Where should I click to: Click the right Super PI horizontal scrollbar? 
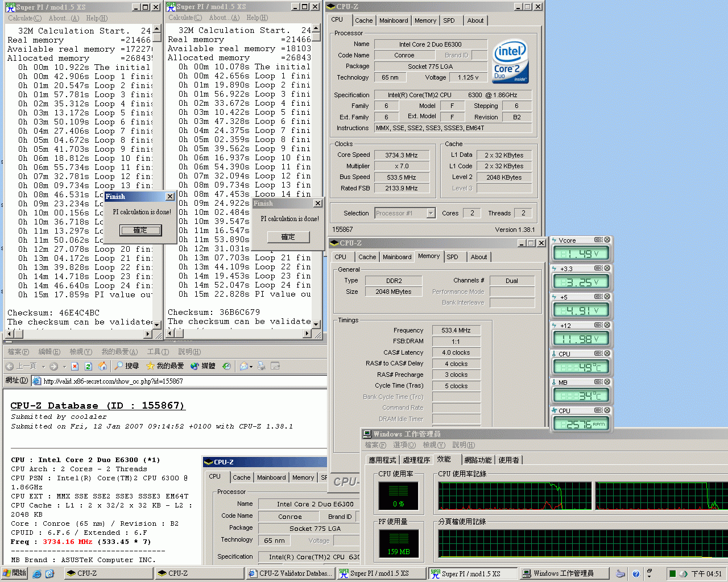239,335
